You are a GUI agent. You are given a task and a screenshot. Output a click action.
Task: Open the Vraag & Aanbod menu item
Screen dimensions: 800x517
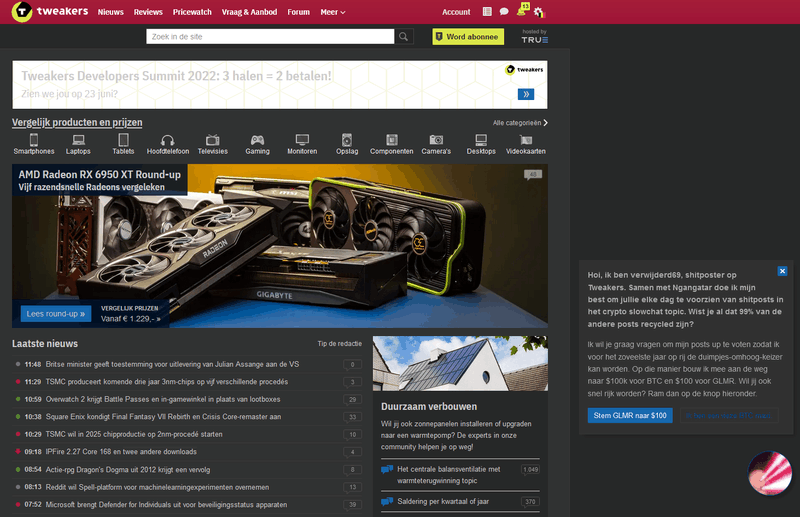[249, 12]
